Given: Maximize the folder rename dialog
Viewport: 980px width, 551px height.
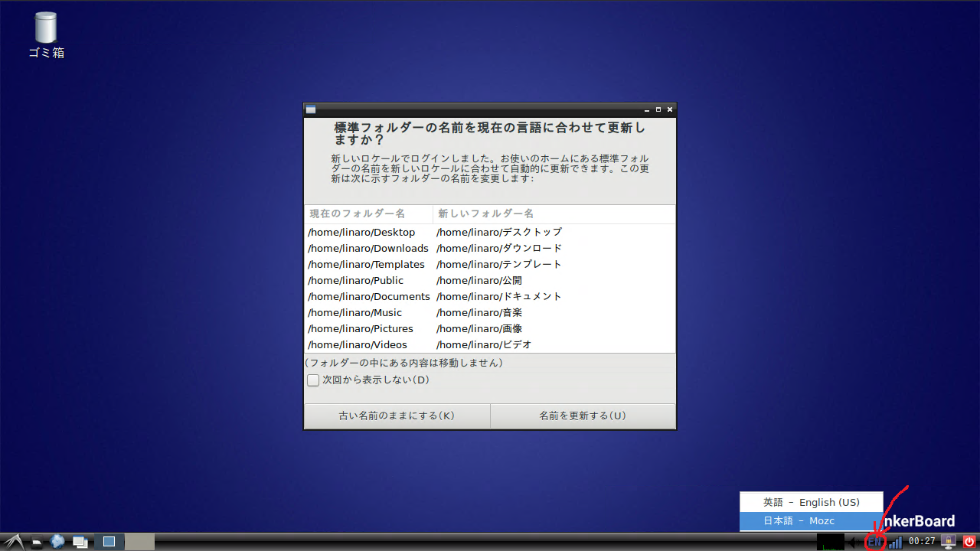Looking at the screenshot, I should pos(658,110).
